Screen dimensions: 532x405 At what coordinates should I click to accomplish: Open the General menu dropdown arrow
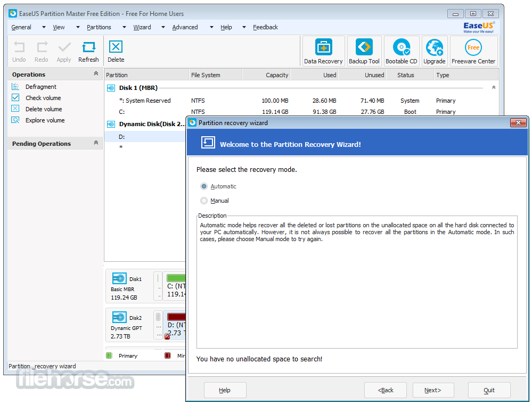point(44,27)
